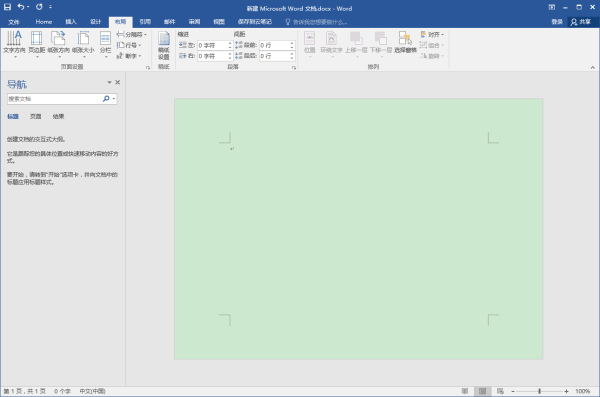The width and height of the screenshot is (600, 397).
Task: Open the Text Direction (文字方向) tool
Action: pyautogui.click(x=14, y=44)
